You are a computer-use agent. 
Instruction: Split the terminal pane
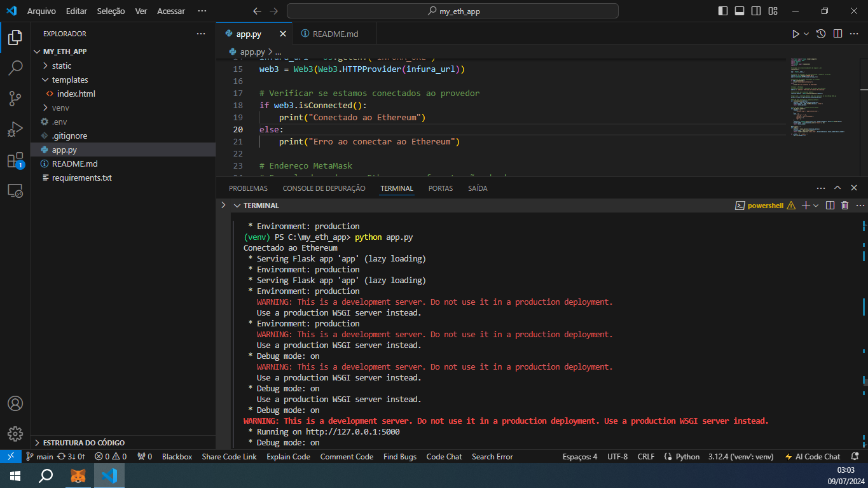pos(830,206)
